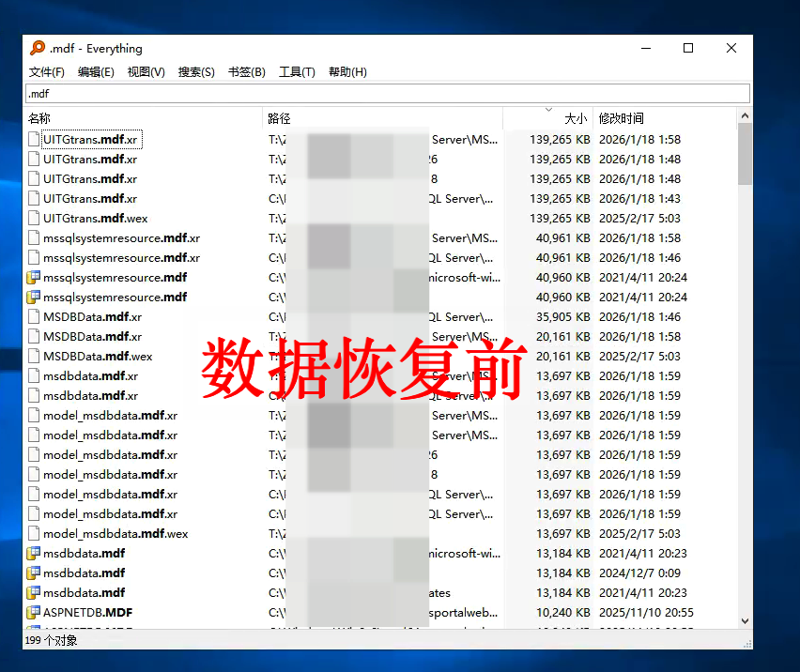Click file icon of mssqlsystemresource.mdf.xr modified 1:46
Screen dimensions: 800x672
coord(34,257)
